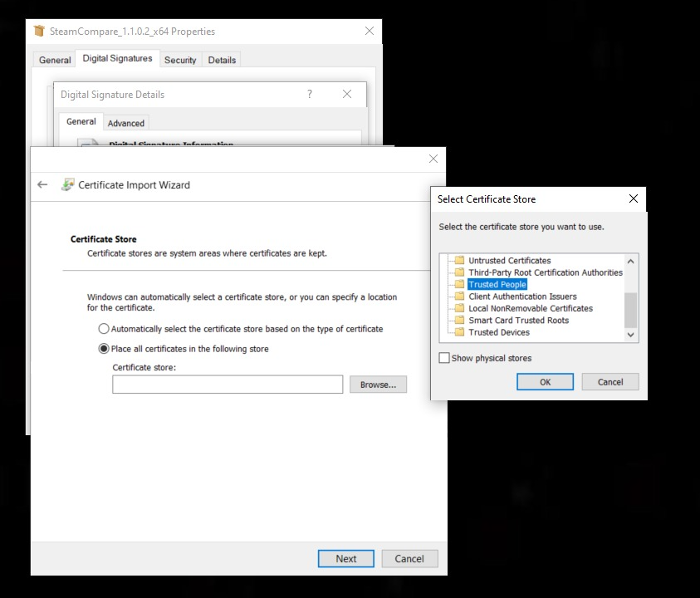Viewport: 700px width, 598px height.
Task: Close the Select Certificate Store dialog
Action: (x=633, y=199)
